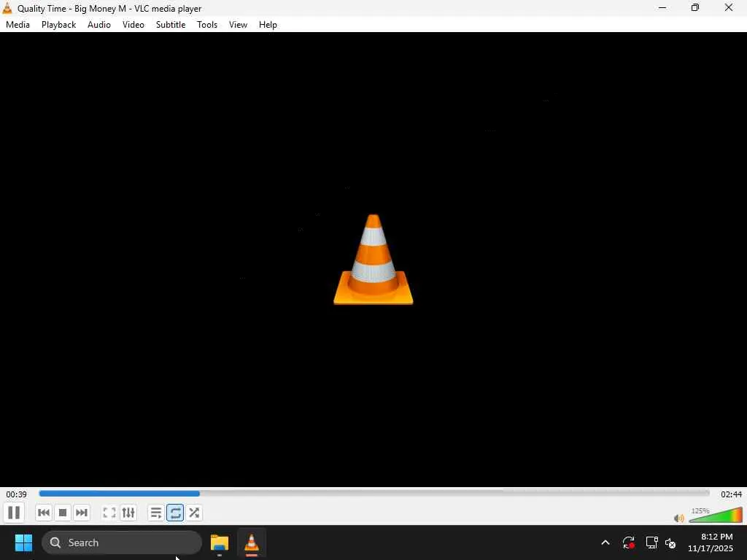Image resolution: width=747 pixels, height=560 pixels.
Task: Skip to the next track
Action: point(82,513)
